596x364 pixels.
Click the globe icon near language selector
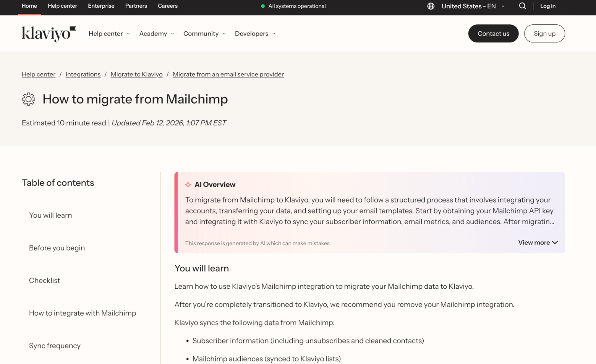click(x=431, y=6)
